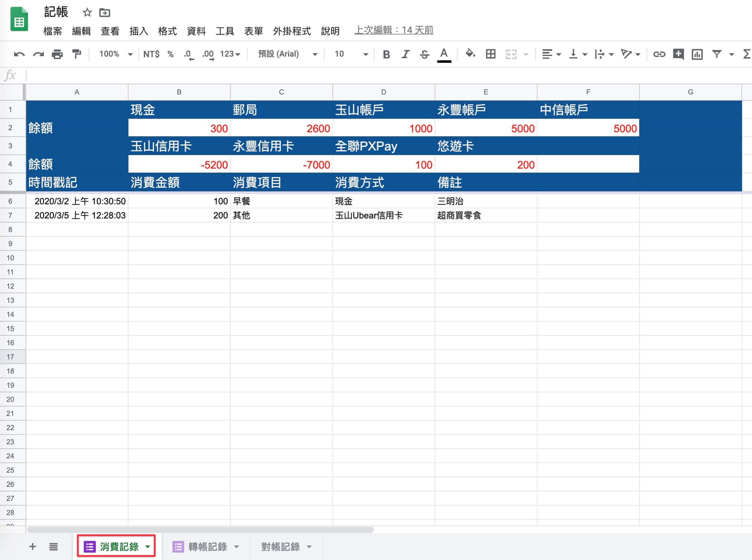The image size is (752, 560).
Task: Open the Google Sheets home icon
Action: tap(19, 19)
